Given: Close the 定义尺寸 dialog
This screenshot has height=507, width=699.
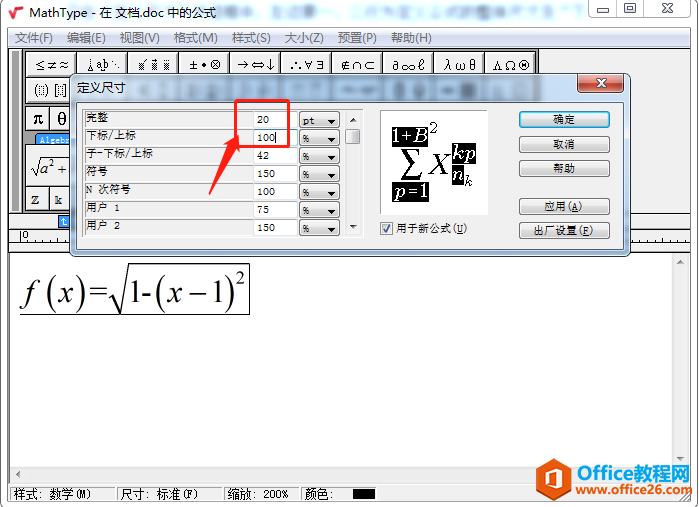Looking at the screenshot, I should [x=600, y=83].
